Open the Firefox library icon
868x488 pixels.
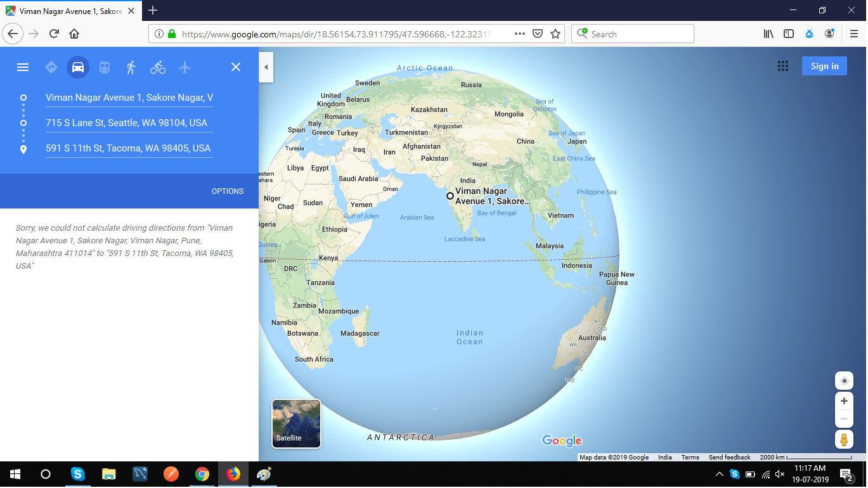pos(768,34)
